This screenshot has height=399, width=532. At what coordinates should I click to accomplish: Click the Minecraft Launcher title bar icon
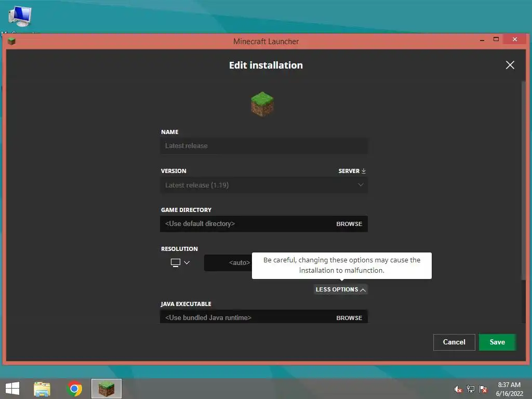[11, 42]
